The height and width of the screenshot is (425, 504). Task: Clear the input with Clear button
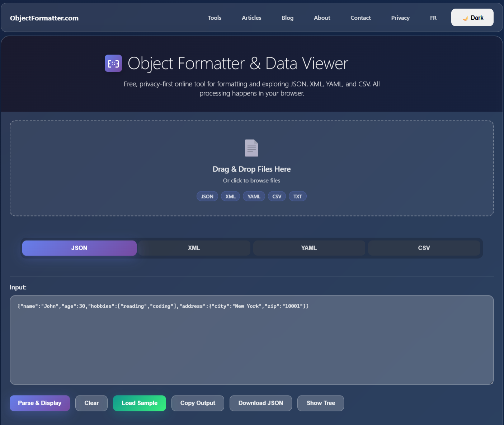pyautogui.click(x=91, y=403)
